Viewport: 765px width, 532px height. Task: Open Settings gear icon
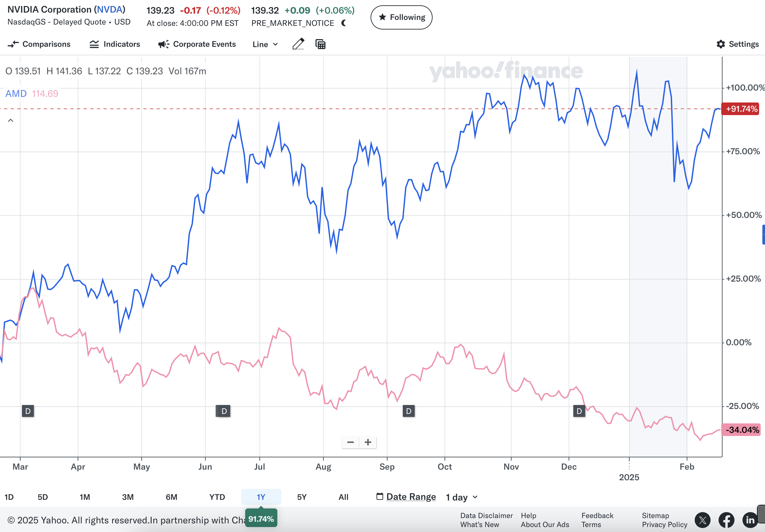tap(721, 44)
